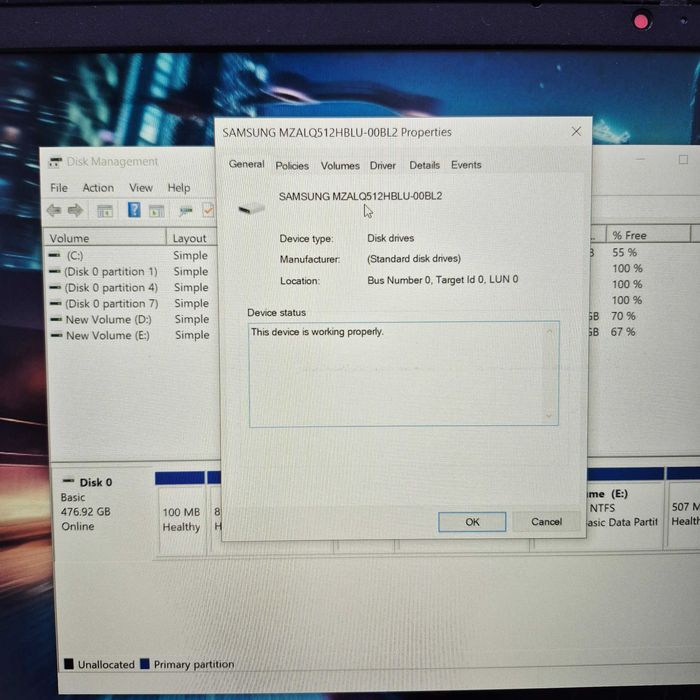
Task: Click the 55 % free value
Action: (624, 252)
